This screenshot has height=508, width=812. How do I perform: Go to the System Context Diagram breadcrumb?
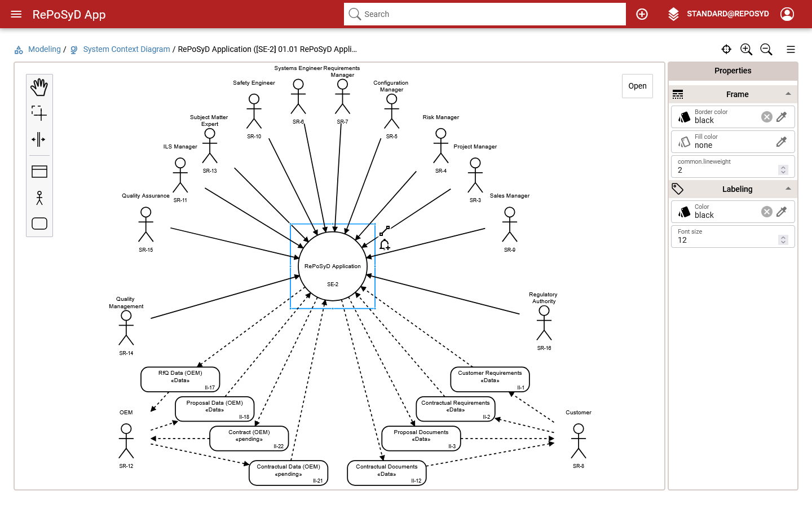126,49
